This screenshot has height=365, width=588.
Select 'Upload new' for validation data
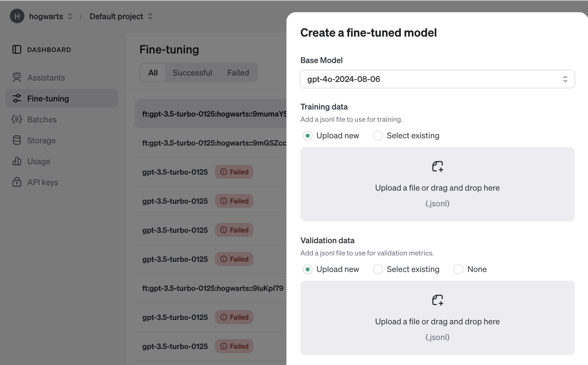point(307,269)
